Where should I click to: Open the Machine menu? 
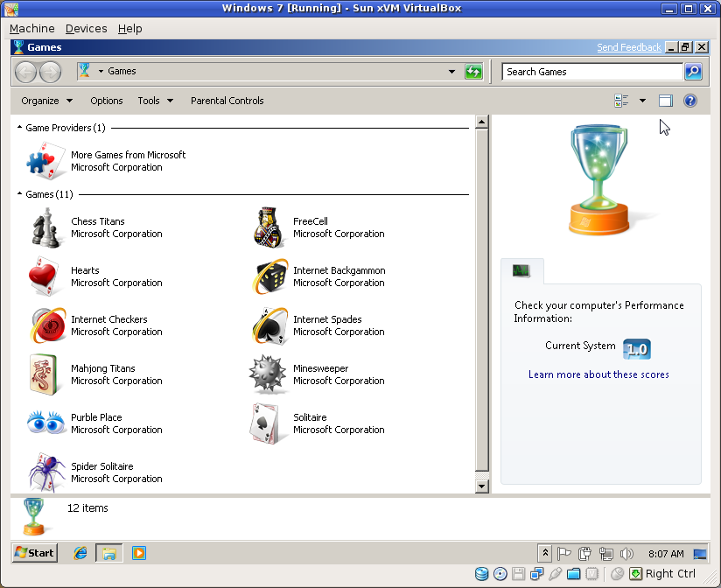(x=31, y=29)
